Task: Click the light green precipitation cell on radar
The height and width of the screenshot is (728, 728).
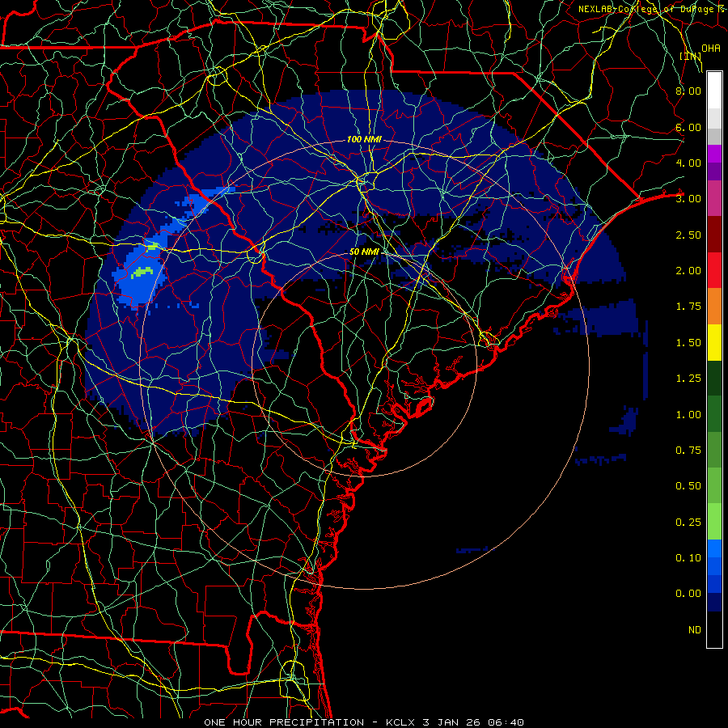Action: point(142,272)
